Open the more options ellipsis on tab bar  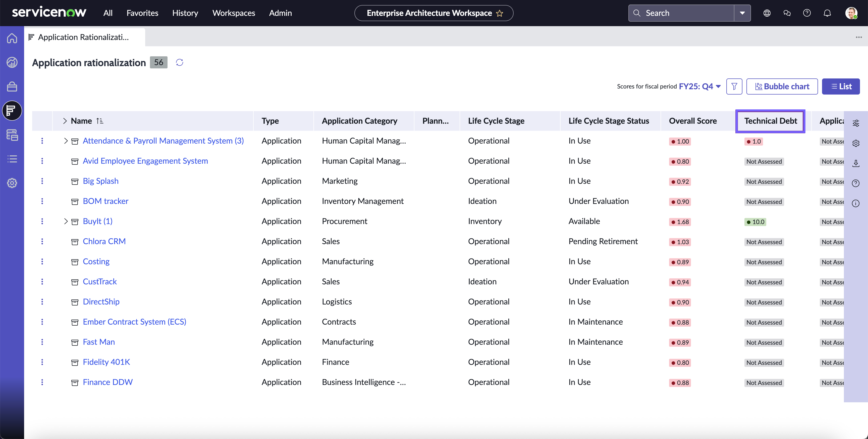point(859,37)
